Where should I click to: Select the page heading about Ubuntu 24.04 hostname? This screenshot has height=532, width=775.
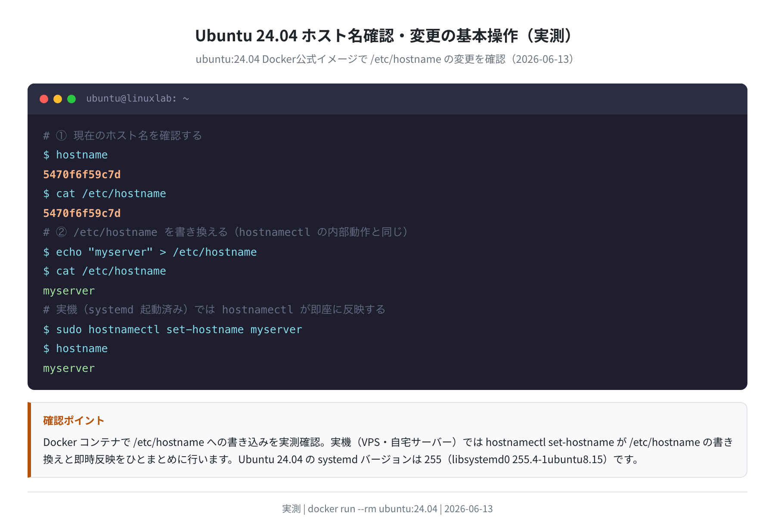(x=387, y=36)
